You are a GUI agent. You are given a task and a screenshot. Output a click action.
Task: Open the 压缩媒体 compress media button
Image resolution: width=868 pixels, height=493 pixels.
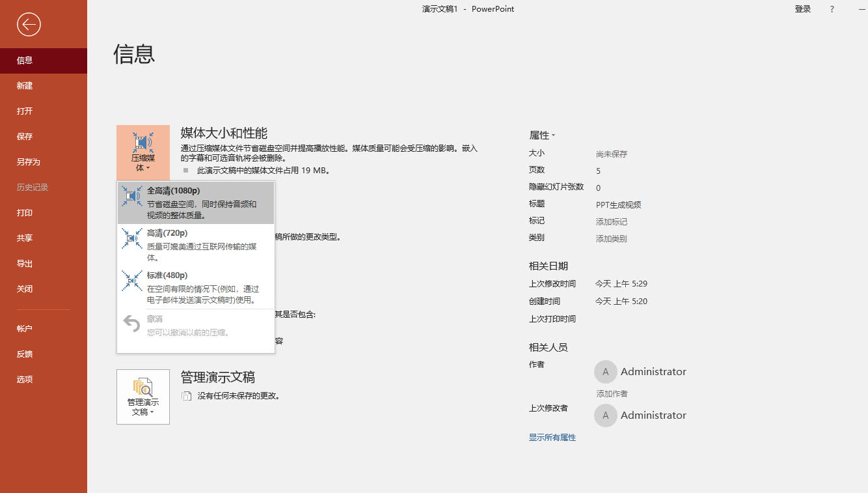pos(143,152)
